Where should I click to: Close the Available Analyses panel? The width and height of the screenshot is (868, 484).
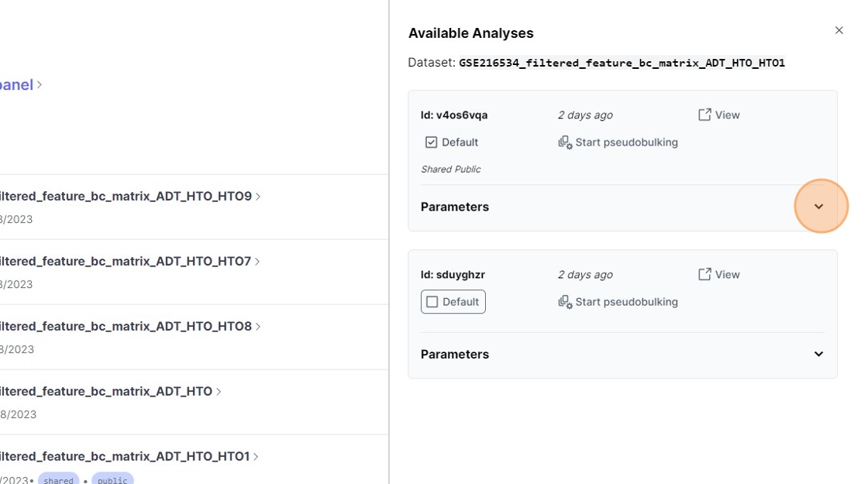click(x=839, y=31)
